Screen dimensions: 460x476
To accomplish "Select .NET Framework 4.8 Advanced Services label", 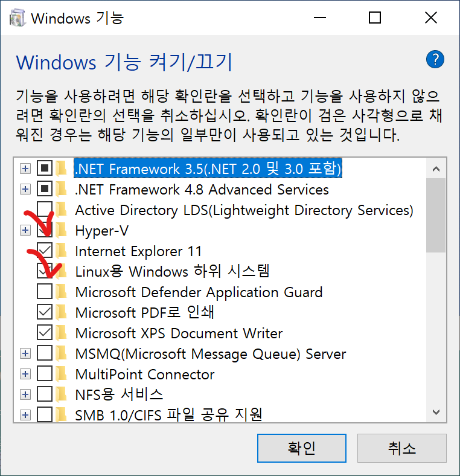I will point(202,190).
